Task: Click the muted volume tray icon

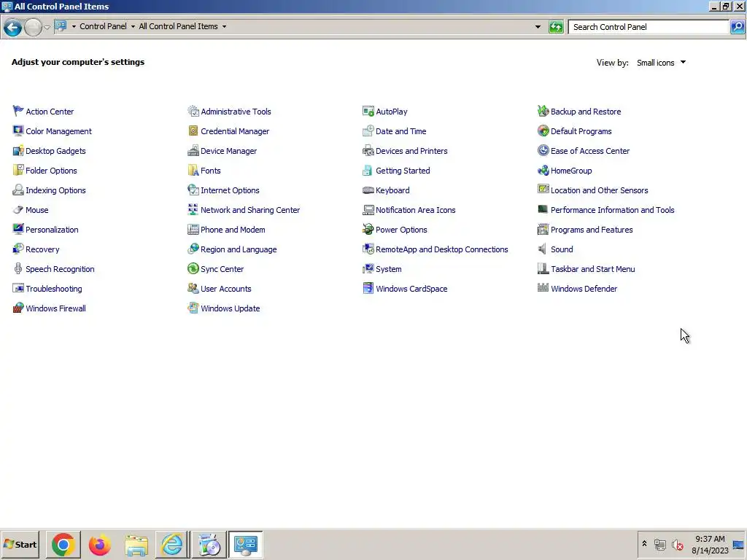Action: coord(677,544)
